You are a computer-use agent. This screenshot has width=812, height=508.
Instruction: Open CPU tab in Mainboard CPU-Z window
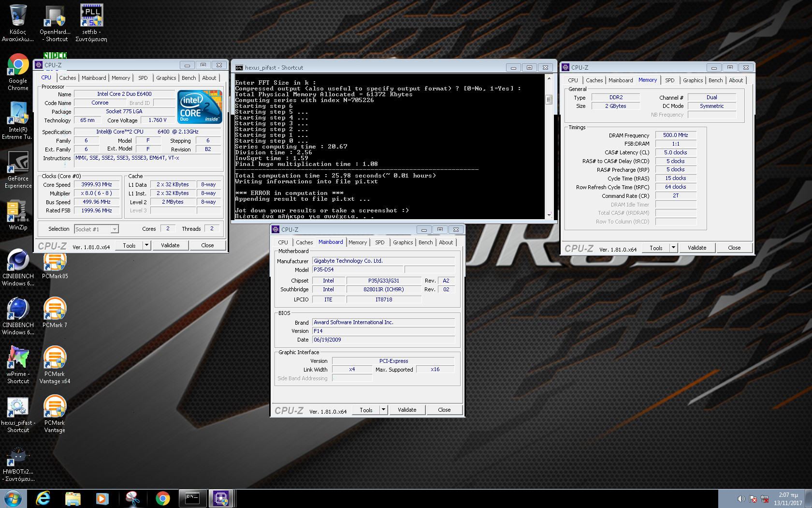283,242
